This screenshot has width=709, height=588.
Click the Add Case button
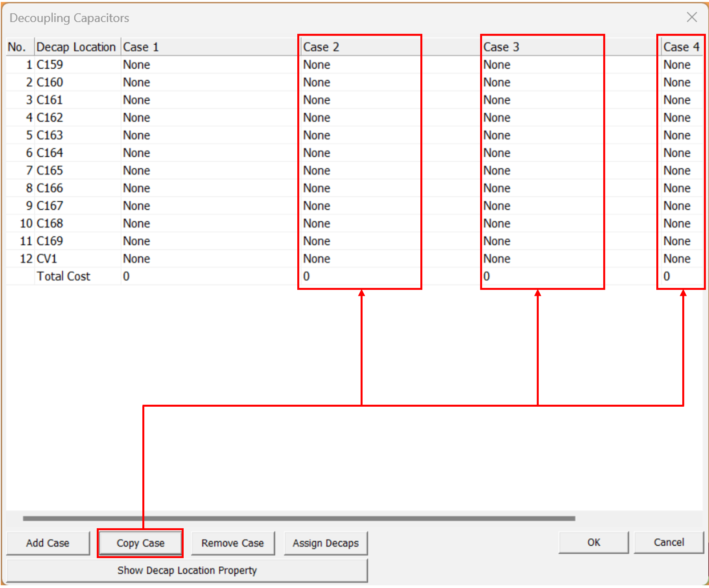point(48,543)
